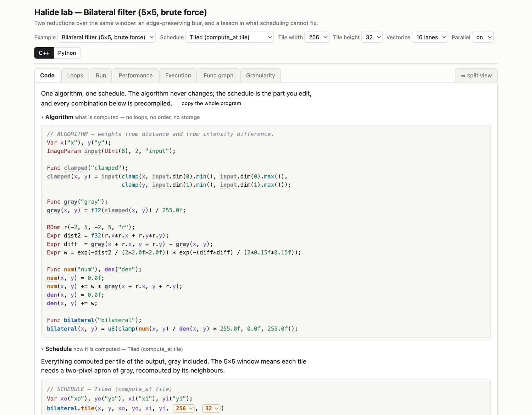Open the inline 32 dropdown in bilateral.tile code

tap(211, 408)
